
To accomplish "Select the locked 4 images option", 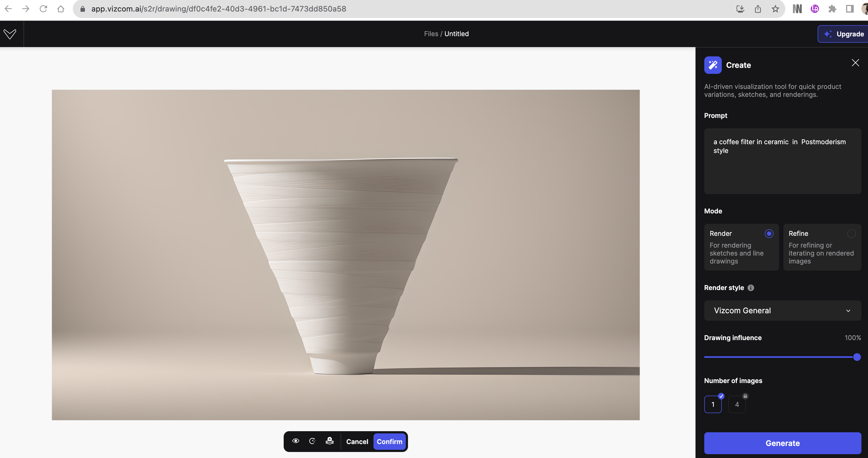I will (x=737, y=404).
